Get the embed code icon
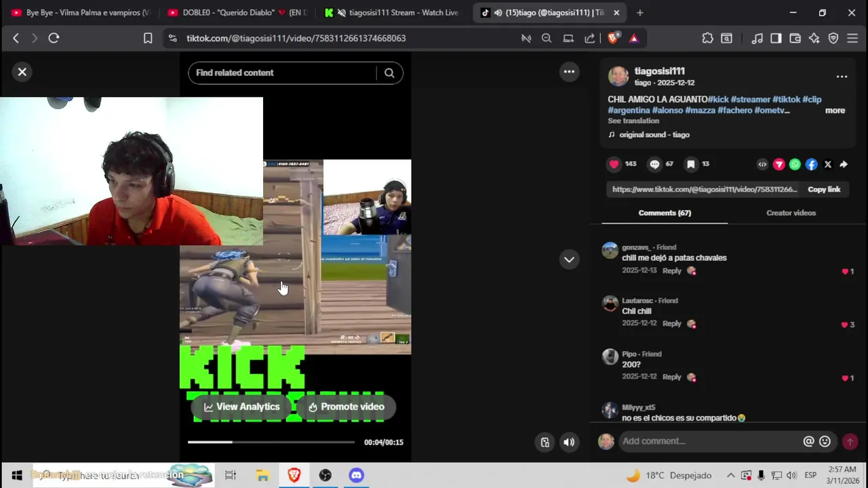Viewport: 868px width, 488px height. click(x=762, y=164)
